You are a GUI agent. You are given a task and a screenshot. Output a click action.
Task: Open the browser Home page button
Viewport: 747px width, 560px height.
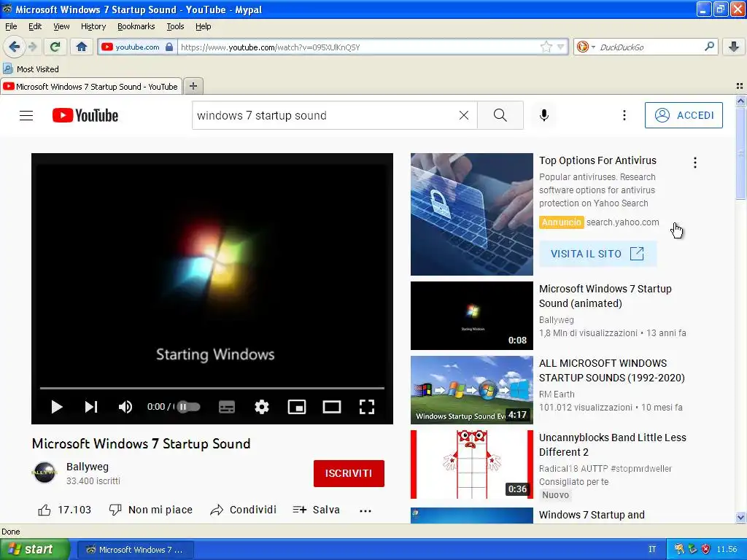[82, 47]
